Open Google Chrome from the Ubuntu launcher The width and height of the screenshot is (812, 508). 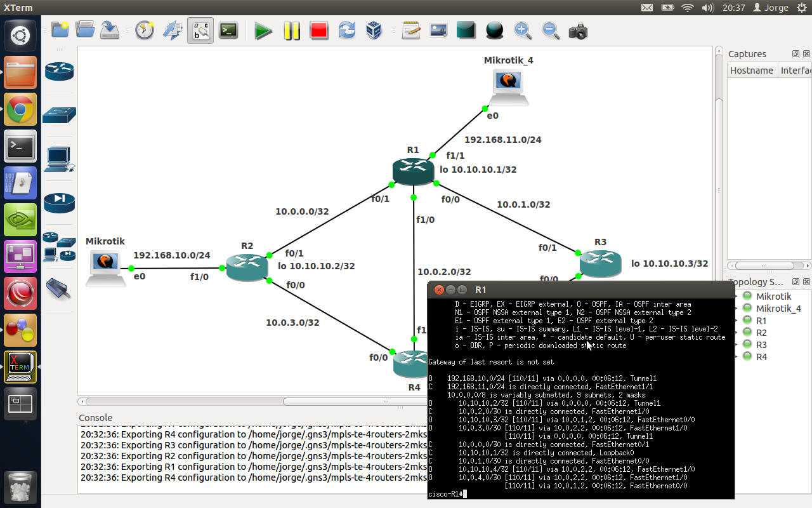[x=20, y=110]
